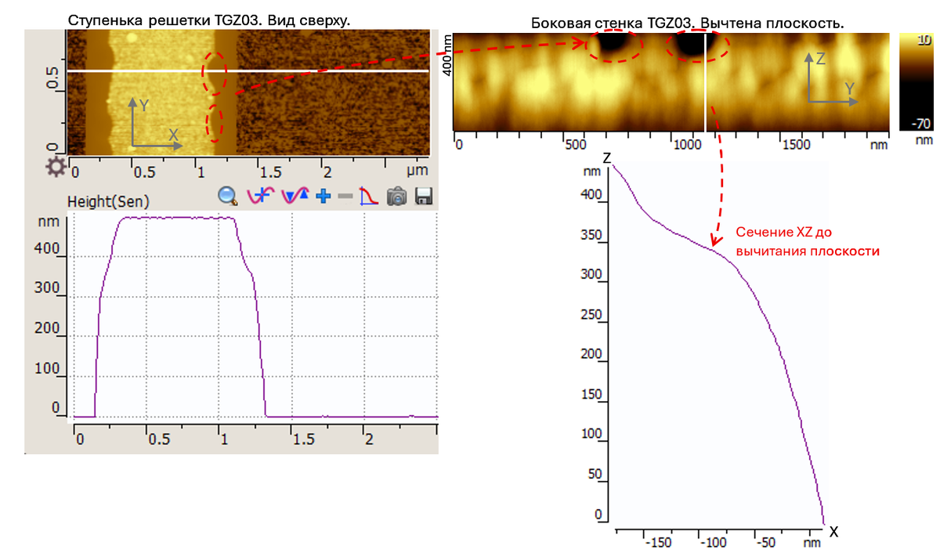Image resolution: width=940 pixels, height=560 pixels.
Task: Open settings via the gear icon
Action: [x=55, y=167]
